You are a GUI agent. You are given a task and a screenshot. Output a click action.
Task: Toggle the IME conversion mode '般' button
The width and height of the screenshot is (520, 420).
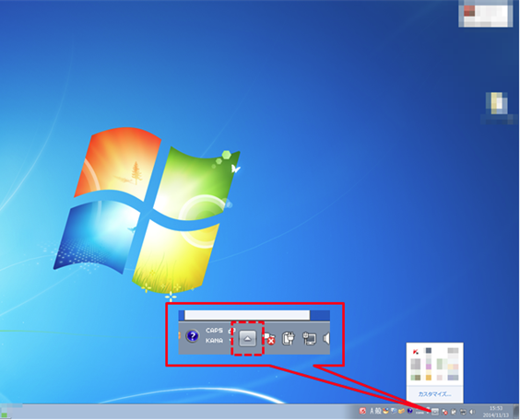(x=378, y=411)
